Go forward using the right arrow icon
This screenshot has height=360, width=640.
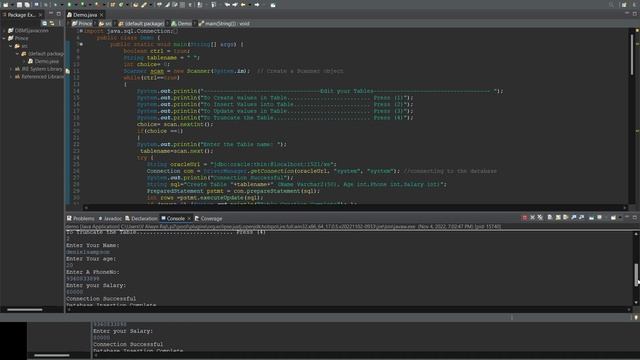pyautogui.click(x=257, y=4)
